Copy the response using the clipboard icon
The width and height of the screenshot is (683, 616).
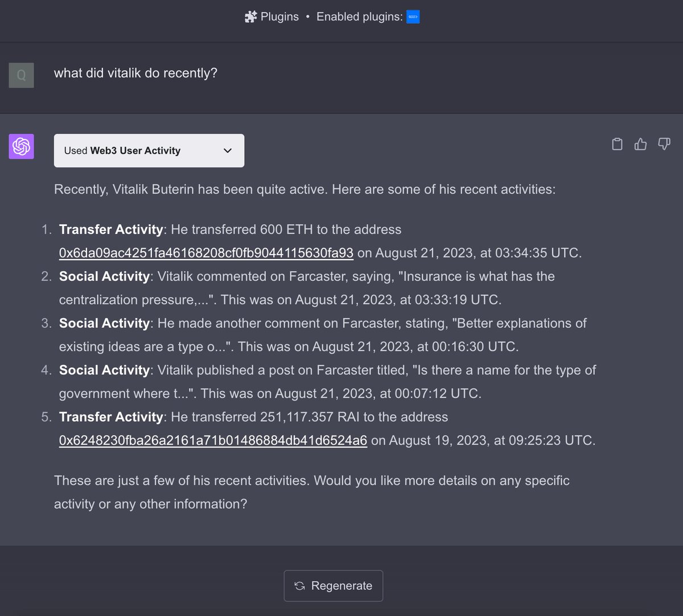click(x=617, y=144)
